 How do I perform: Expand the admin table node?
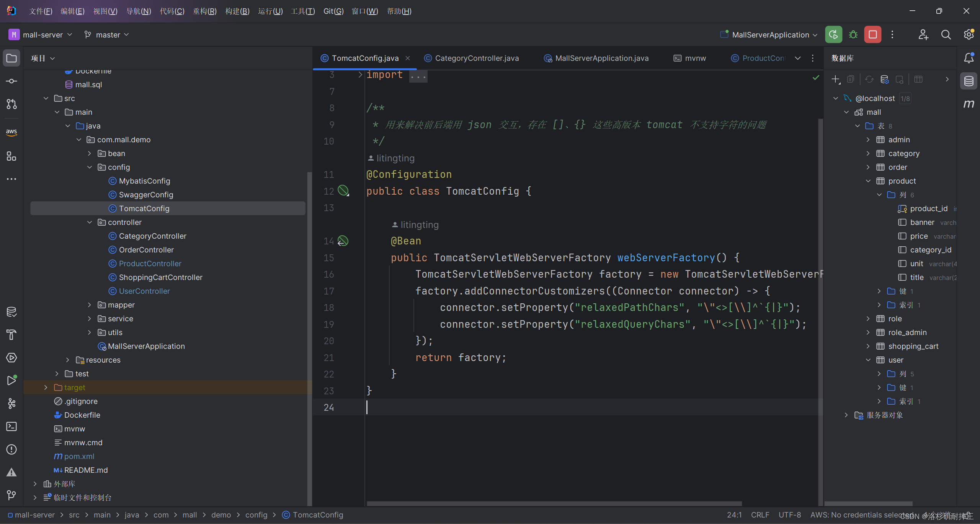868,140
